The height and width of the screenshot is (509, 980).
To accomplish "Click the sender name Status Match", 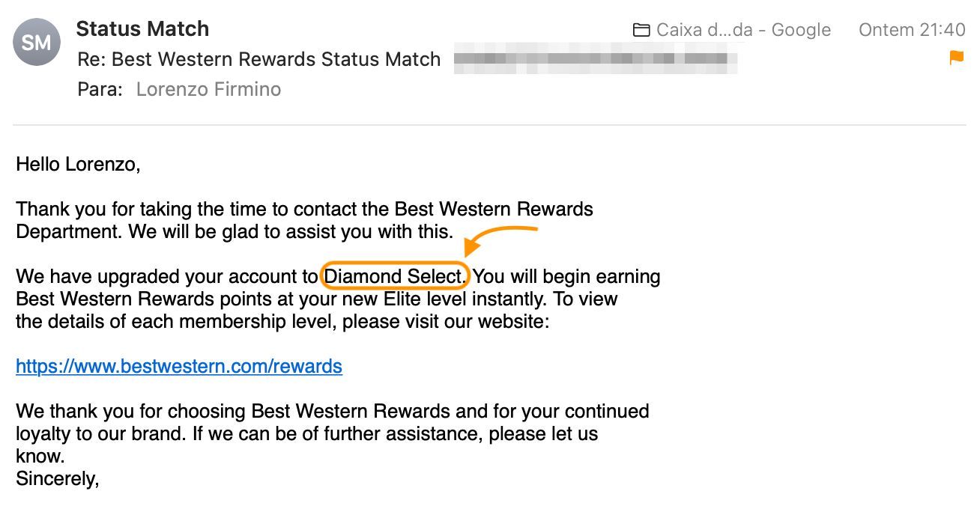I will [x=142, y=29].
